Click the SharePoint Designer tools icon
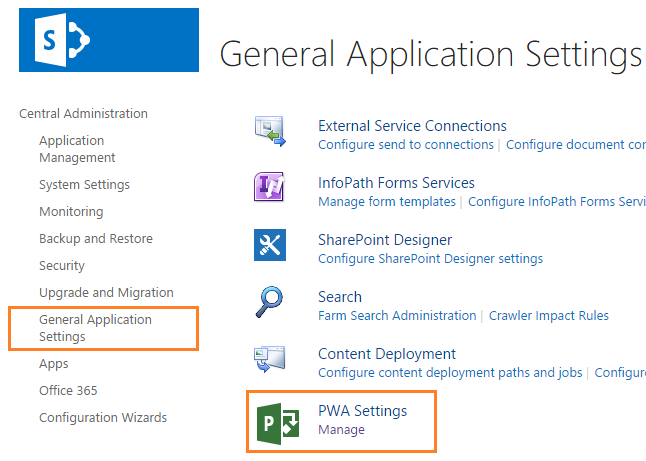Image resolution: width=646 pixels, height=461 pixels. pos(270,245)
